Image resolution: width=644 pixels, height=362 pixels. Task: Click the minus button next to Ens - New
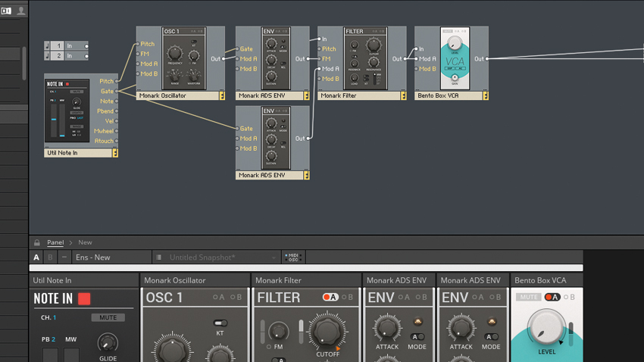[65, 257]
